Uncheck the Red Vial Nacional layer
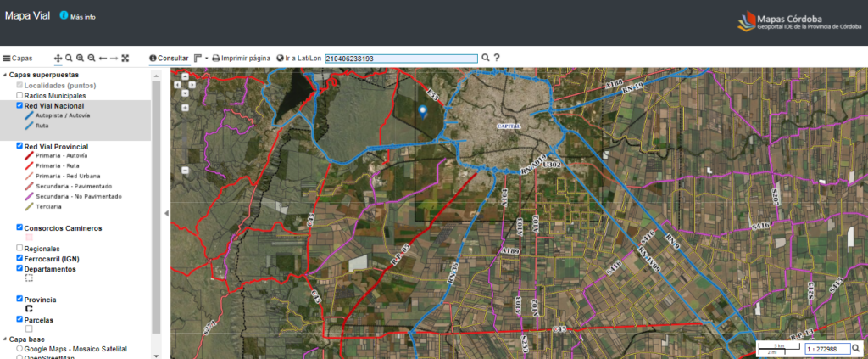 tap(20, 105)
